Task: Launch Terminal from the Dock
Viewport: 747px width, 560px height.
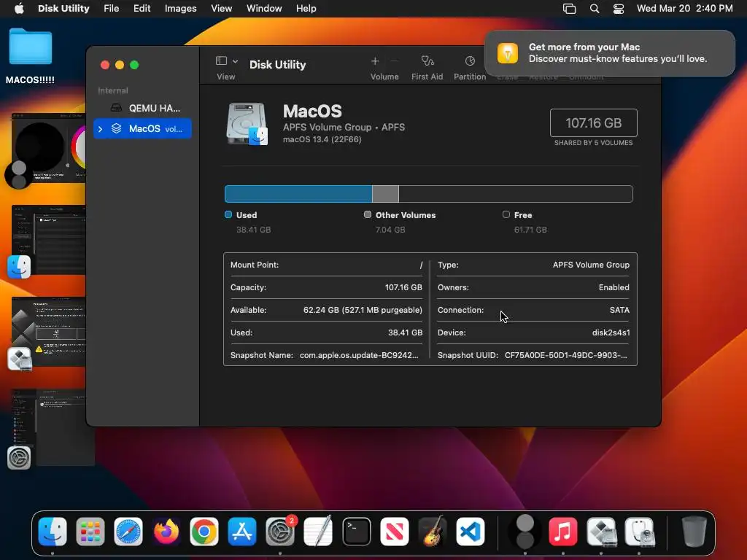Action: (x=356, y=532)
